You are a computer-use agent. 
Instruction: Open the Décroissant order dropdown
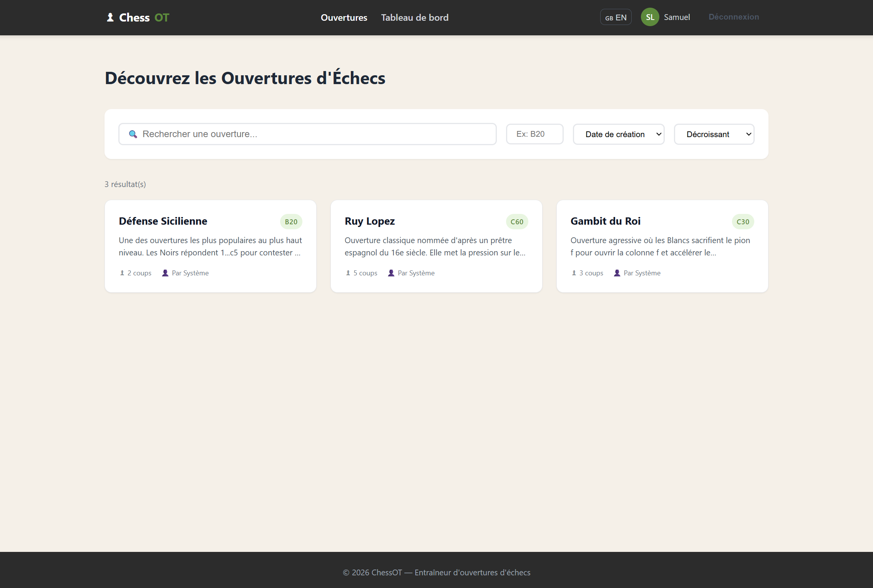[714, 134]
